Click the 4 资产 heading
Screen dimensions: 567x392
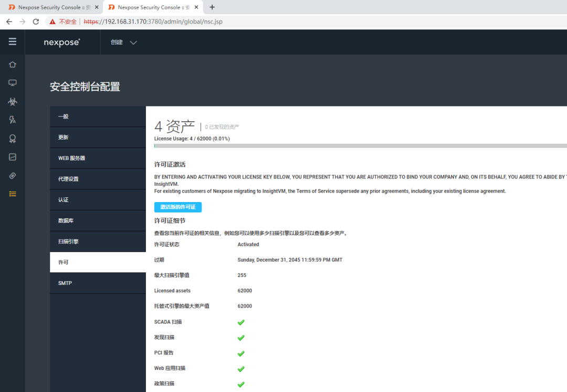175,126
